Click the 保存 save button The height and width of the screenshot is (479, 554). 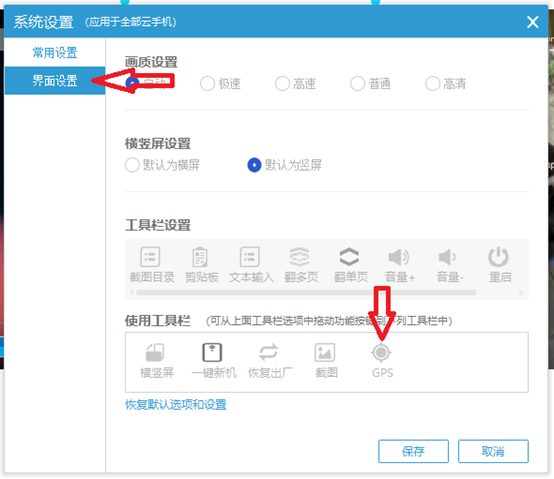click(413, 451)
